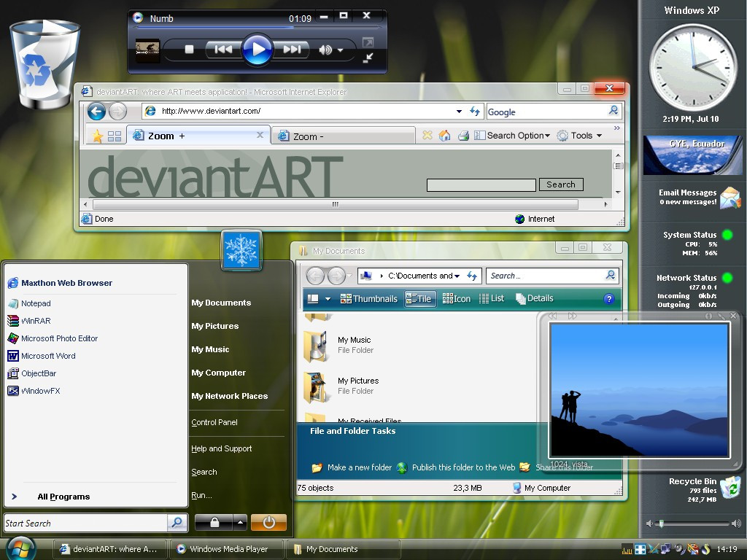Expand the shutdown options arrow

[240, 522]
